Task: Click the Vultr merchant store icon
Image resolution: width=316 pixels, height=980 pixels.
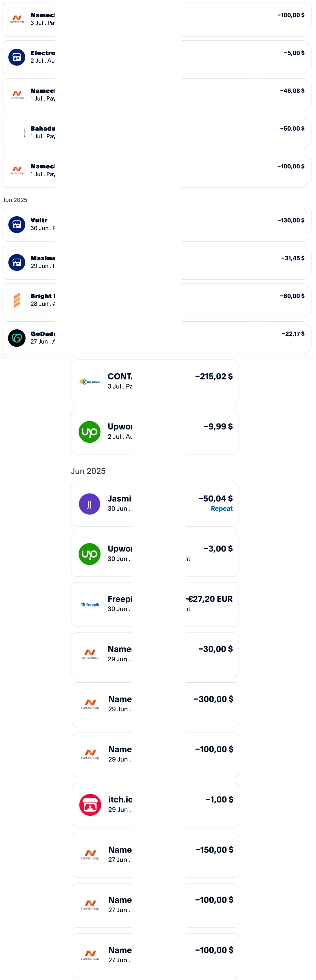Action: coord(17,224)
